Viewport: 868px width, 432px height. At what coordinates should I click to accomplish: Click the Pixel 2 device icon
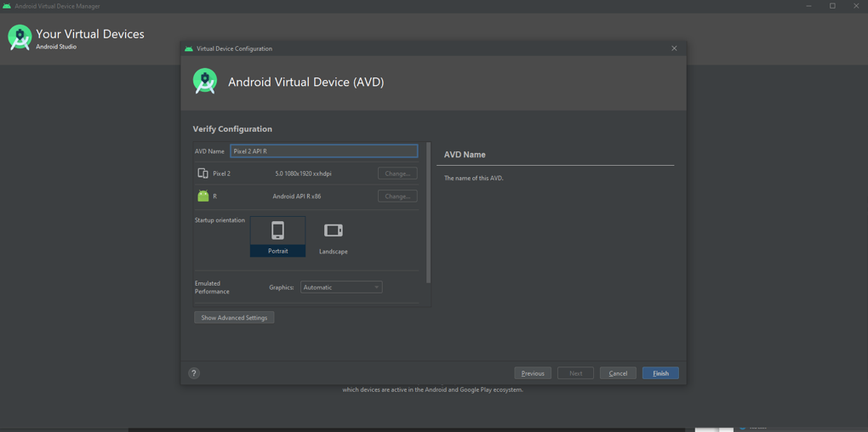pyautogui.click(x=203, y=173)
